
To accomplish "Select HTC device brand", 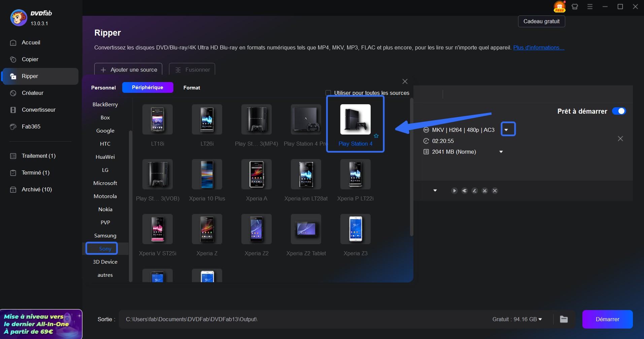I will [x=105, y=144].
